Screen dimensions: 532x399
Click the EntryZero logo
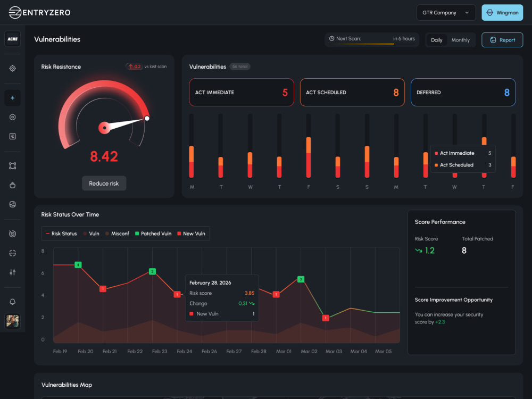point(39,13)
